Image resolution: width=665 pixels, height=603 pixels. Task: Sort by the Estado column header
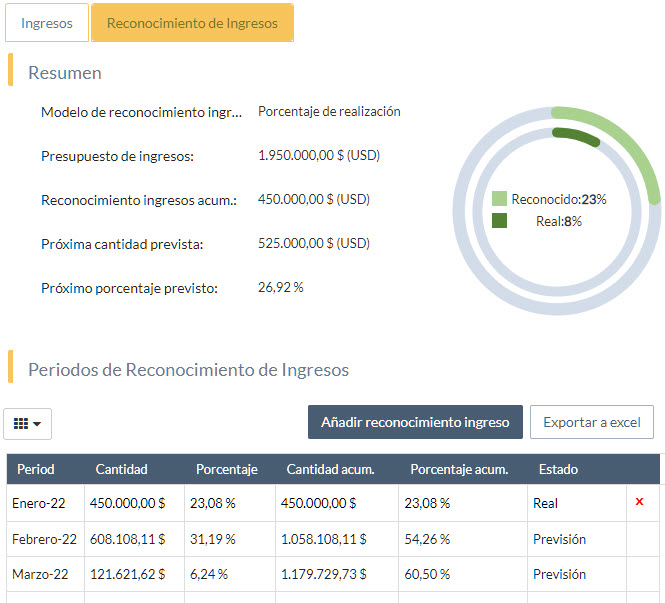pos(558,469)
